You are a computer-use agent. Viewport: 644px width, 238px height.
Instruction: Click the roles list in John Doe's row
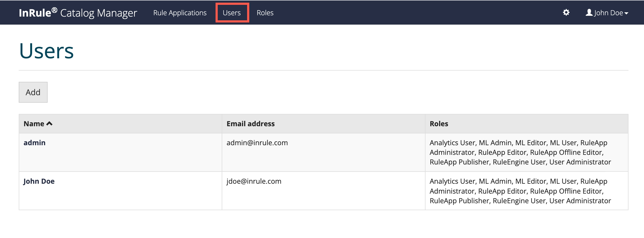tap(520, 191)
